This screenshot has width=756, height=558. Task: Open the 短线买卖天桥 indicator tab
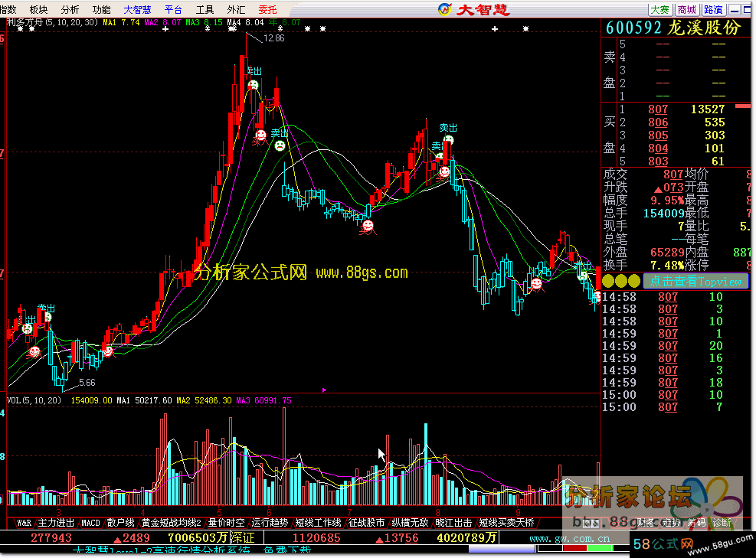(x=506, y=523)
